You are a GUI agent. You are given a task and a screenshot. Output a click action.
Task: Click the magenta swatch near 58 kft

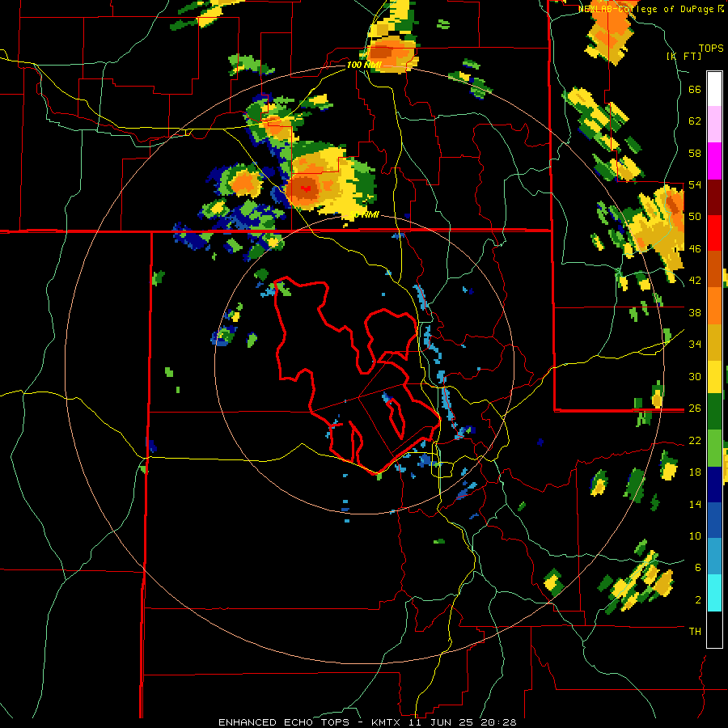(714, 161)
